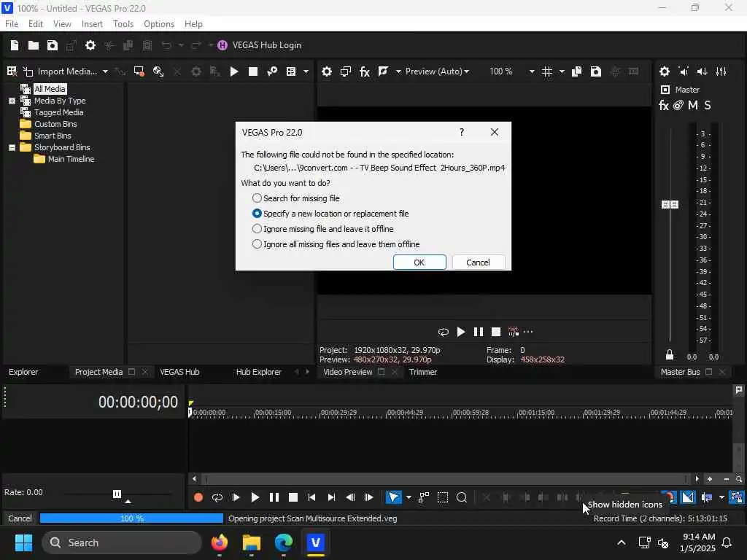
Task: Click the VEGAS Hub Login button
Action: [x=260, y=45]
